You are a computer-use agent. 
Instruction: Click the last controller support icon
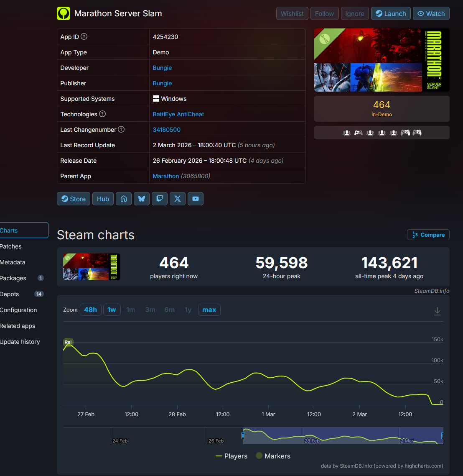tap(417, 133)
